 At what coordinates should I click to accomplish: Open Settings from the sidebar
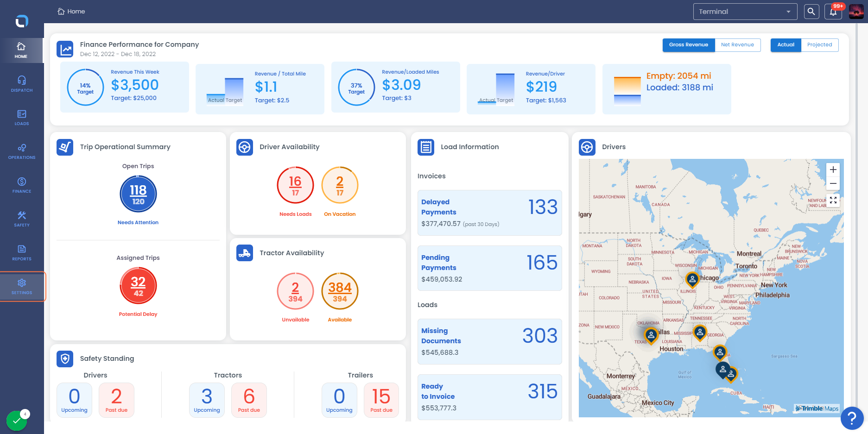(22, 287)
